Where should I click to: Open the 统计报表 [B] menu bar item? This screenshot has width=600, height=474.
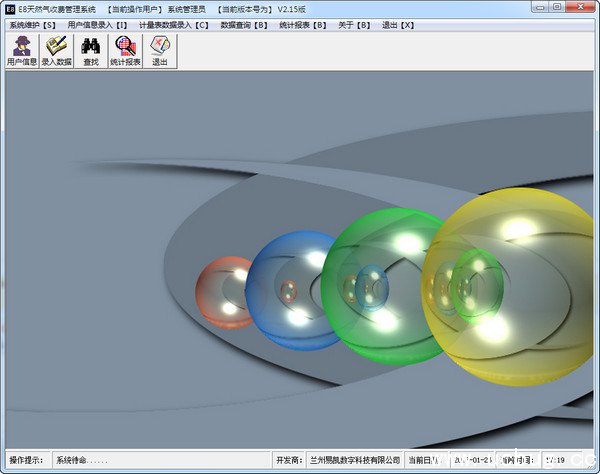(x=304, y=24)
